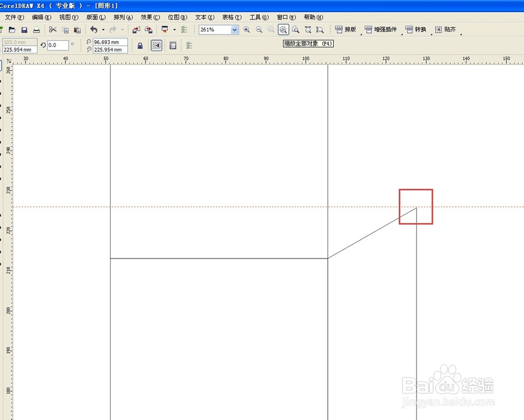524x420 pixels.
Task: Expand the Redo history arrow
Action: (x=123, y=30)
